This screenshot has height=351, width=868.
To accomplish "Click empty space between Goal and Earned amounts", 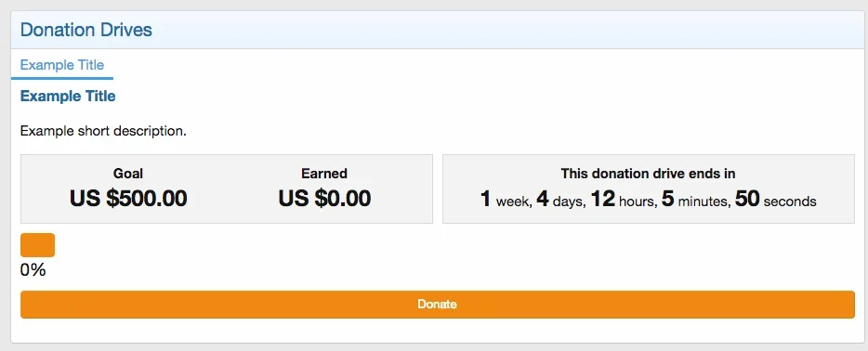I will pyautogui.click(x=232, y=199).
